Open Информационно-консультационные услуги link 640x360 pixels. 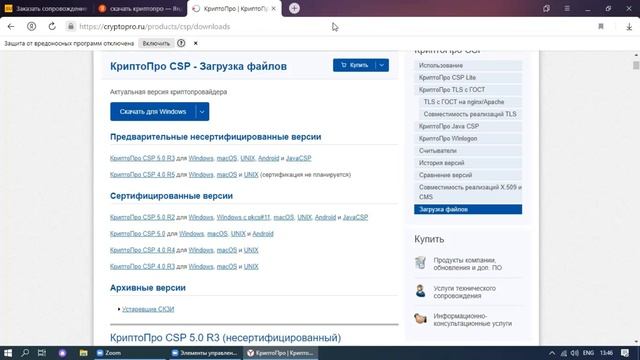(x=473, y=320)
